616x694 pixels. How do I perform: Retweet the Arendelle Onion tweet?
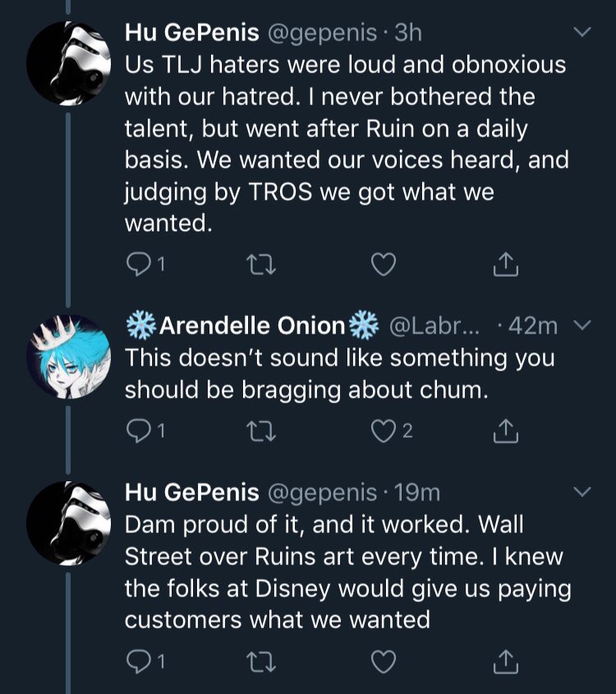pos(261,430)
